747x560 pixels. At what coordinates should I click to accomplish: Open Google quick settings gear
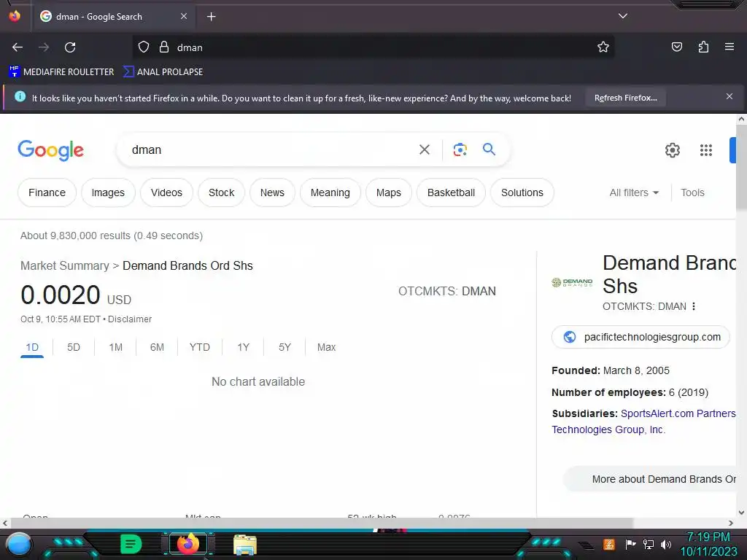click(672, 150)
